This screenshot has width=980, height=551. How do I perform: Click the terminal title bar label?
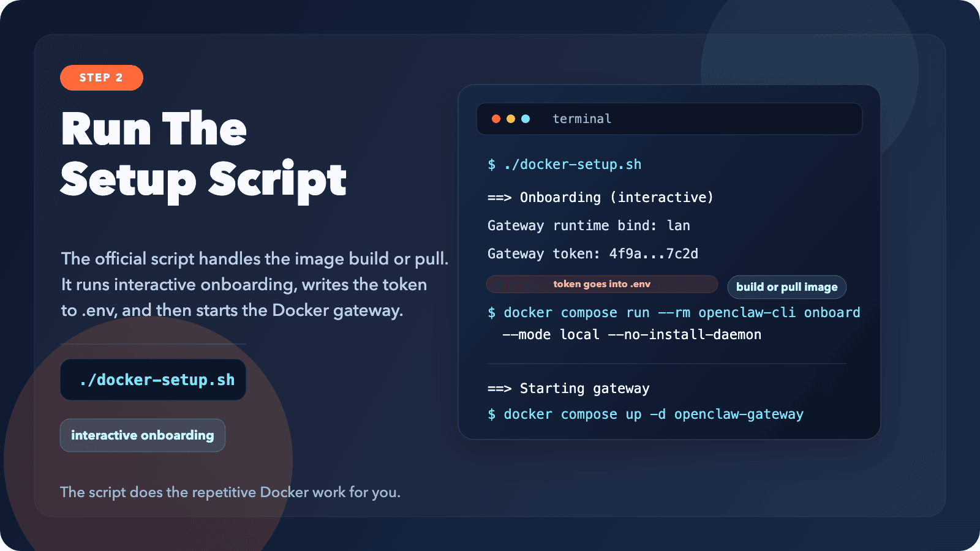pyautogui.click(x=581, y=119)
